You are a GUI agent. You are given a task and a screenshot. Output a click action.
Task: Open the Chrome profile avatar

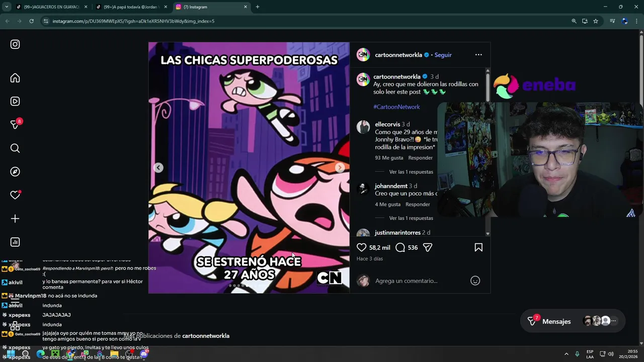coord(625,21)
